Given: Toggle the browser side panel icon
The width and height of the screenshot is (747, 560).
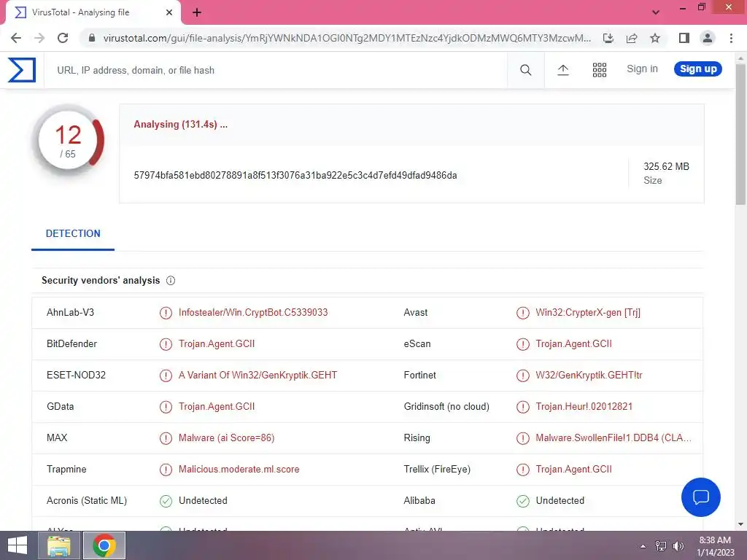Looking at the screenshot, I should 684,38.
